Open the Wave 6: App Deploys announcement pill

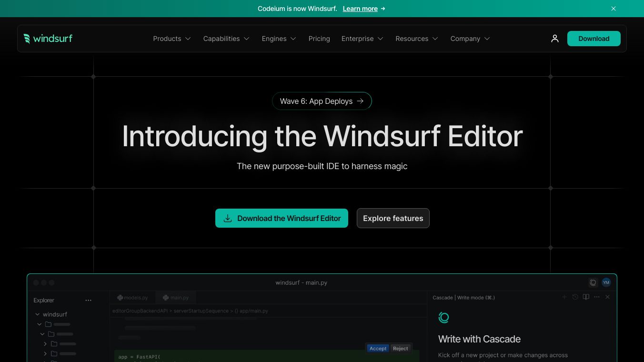click(322, 101)
